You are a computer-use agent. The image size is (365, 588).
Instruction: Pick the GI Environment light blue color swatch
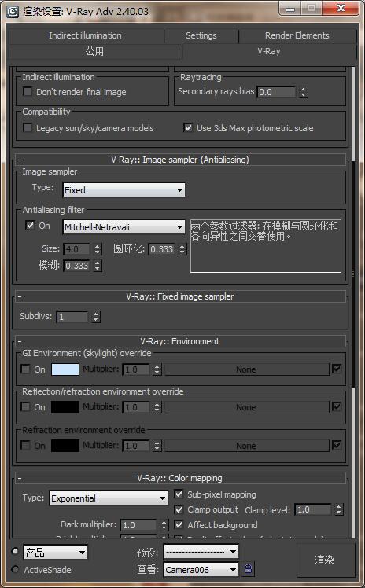point(65,369)
